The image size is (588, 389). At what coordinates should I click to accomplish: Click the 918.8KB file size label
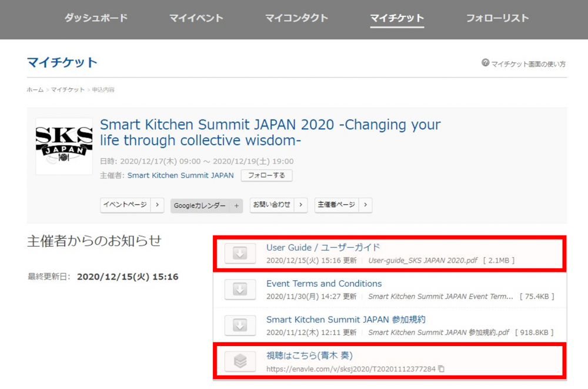pos(534,333)
